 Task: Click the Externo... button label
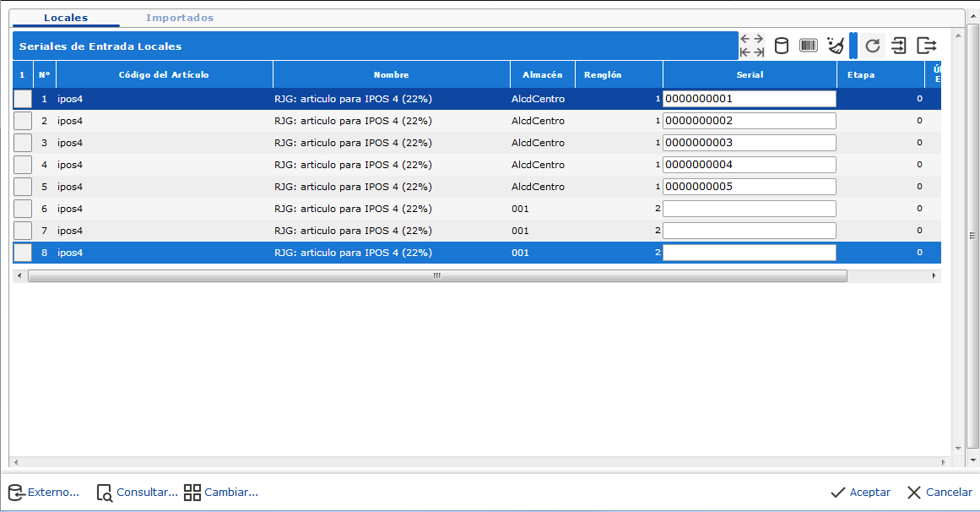click(54, 493)
